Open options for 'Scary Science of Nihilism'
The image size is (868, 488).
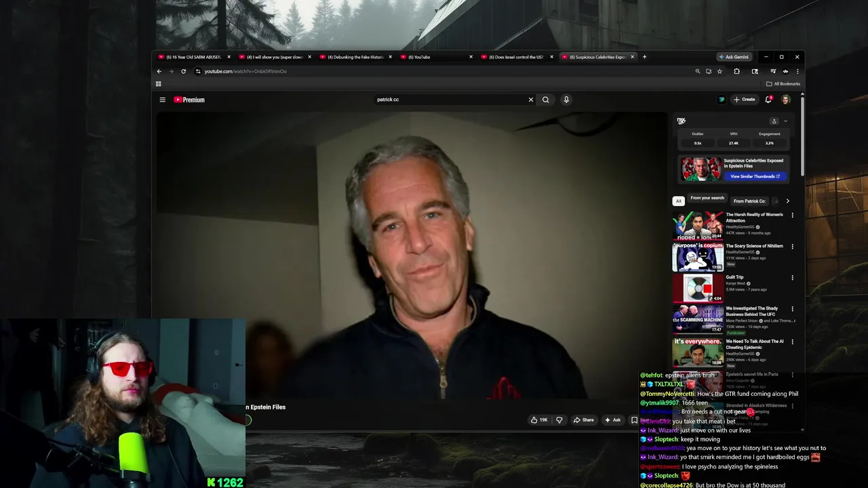click(x=792, y=247)
